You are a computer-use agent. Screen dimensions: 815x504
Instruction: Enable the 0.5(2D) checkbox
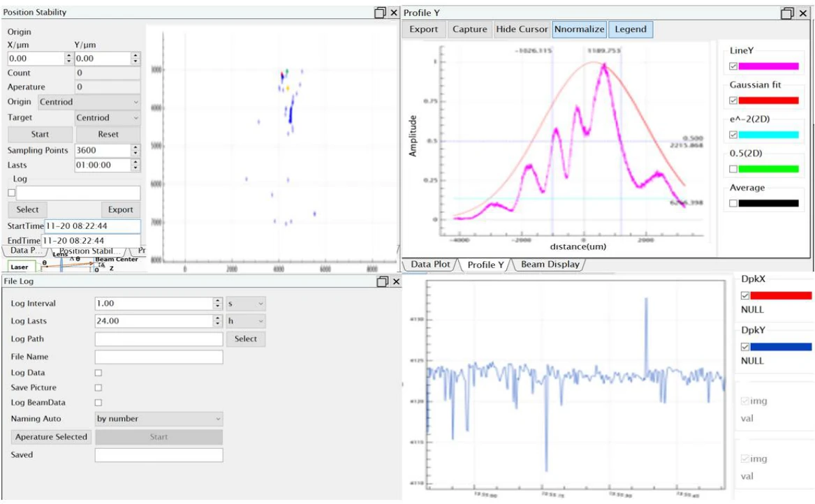tap(733, 169)
